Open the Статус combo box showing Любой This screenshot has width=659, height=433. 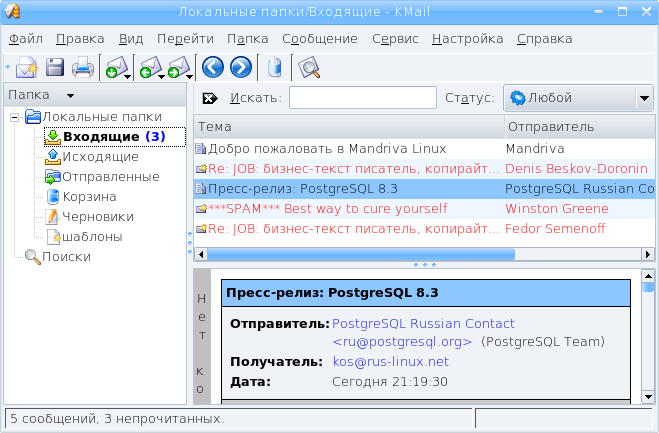578,98
